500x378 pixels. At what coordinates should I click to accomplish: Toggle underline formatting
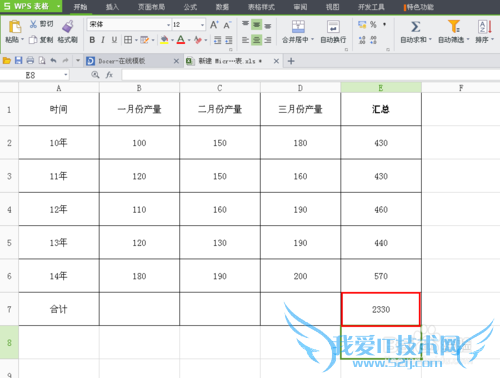[x=114, y=40]
